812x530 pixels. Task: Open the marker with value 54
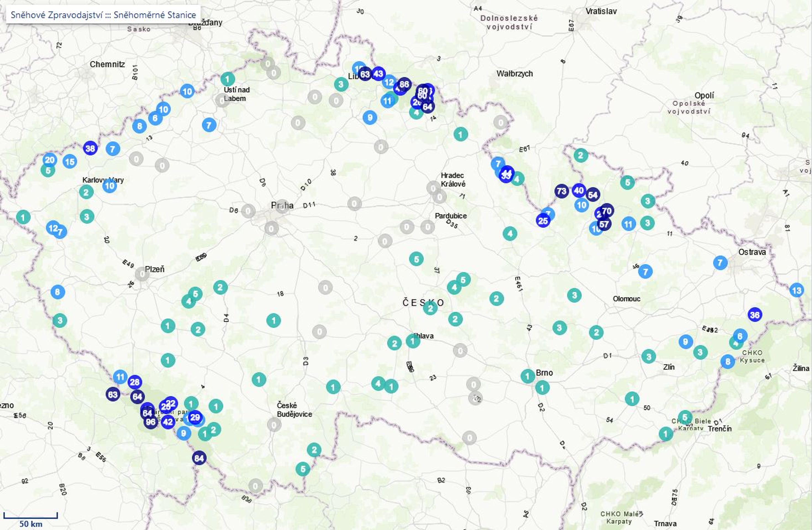[593, 195]
